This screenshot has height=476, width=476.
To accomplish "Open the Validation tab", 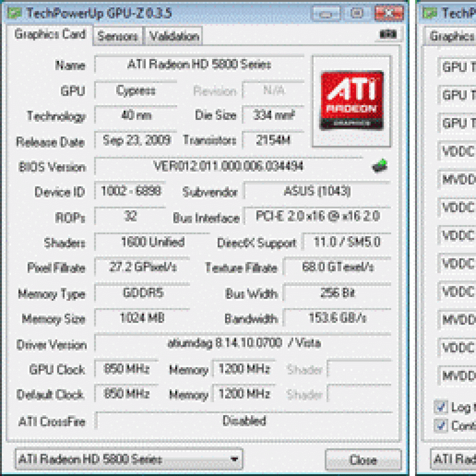I will (174, 36).
